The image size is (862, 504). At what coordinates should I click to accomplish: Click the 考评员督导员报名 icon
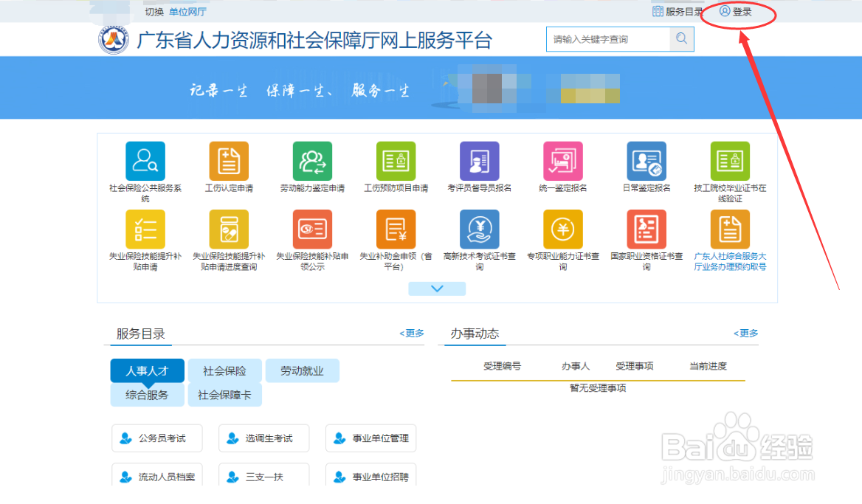point(478,162)
